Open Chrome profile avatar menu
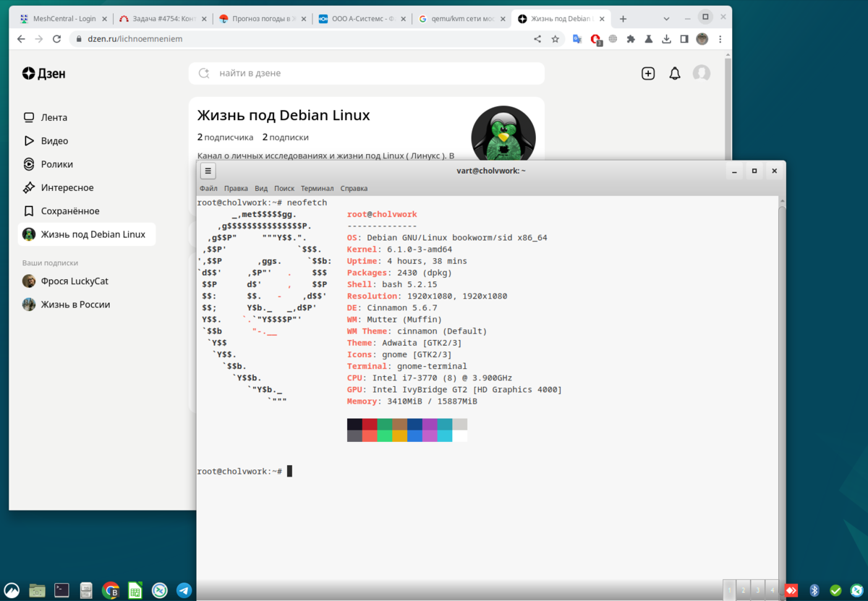868x601 pixels. click(702, 39)
